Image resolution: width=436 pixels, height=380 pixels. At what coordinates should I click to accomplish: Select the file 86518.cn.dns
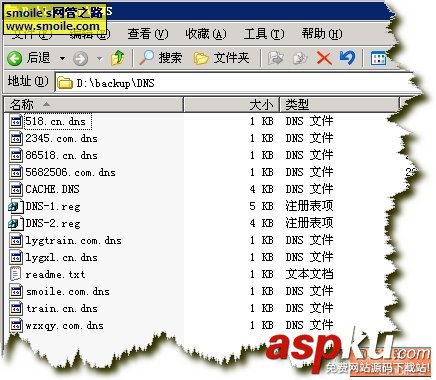(x=61, y=155)
